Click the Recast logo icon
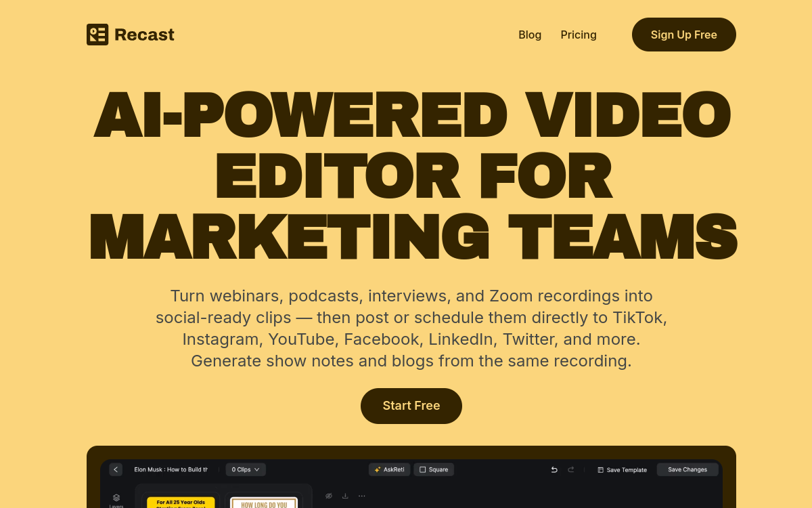Screen dimensions: 812x508 click(97, 35)
